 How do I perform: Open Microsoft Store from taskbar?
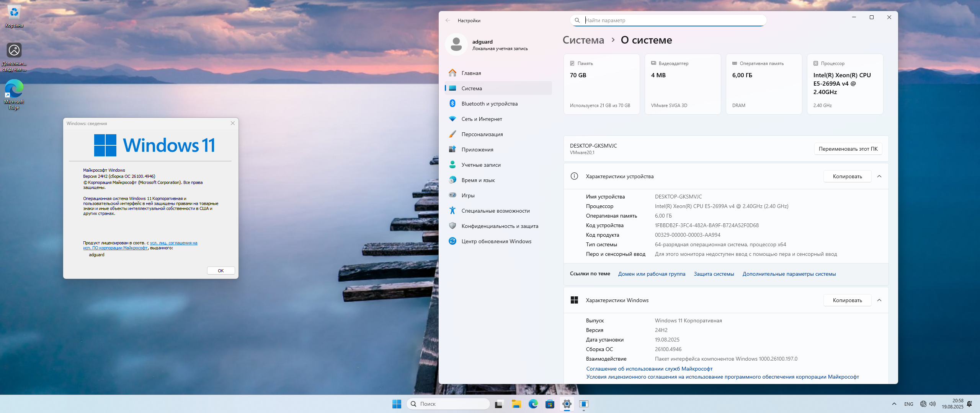tap(550, 404)
